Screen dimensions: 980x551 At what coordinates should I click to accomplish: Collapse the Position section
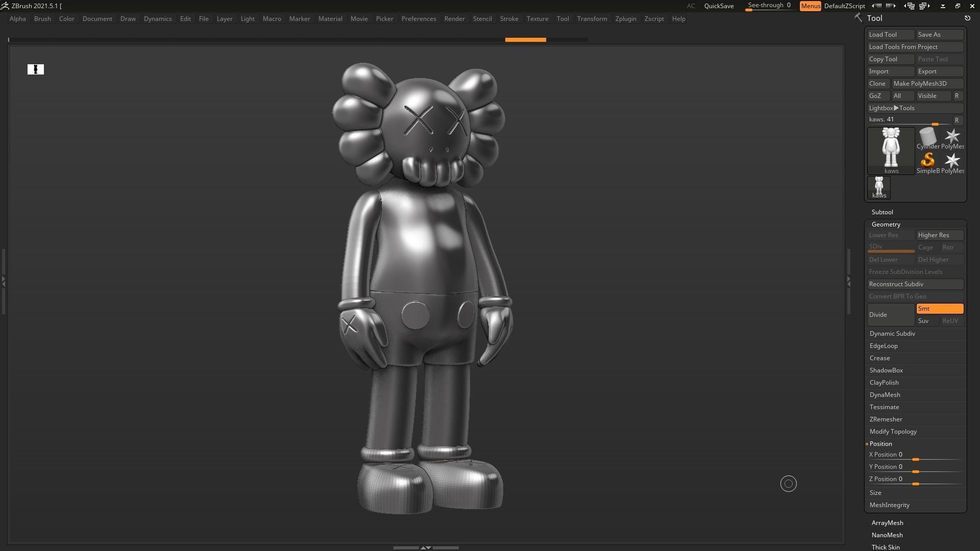[x=880, y=444]
